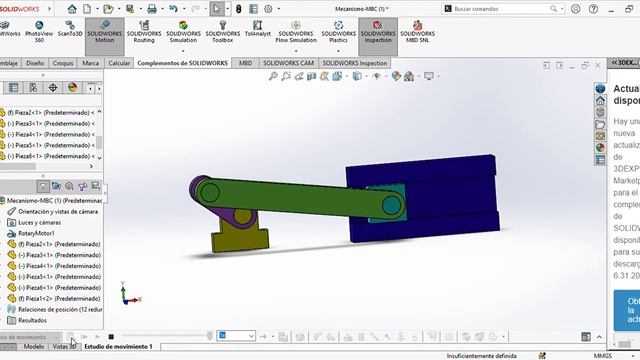Open a file with the Open folder icon
The height and width of the screenshot is (360, 640).
(x=108, y=9)
